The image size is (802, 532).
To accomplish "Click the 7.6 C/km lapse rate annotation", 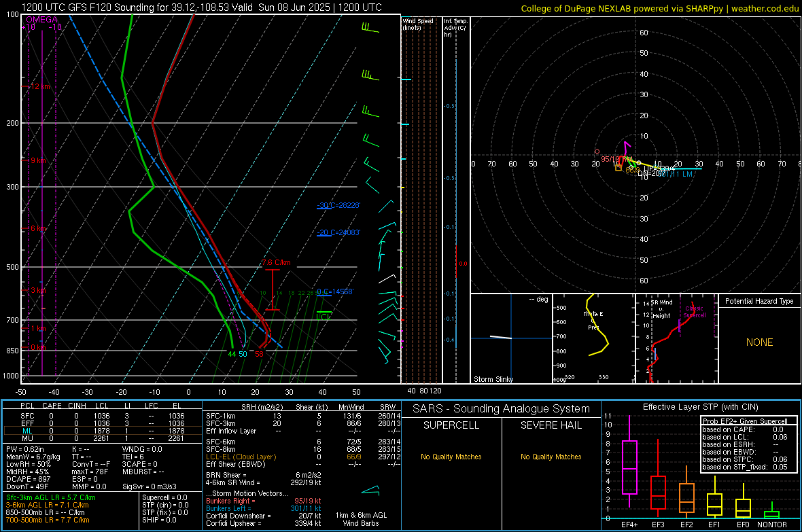I will [x=276, y=262].
